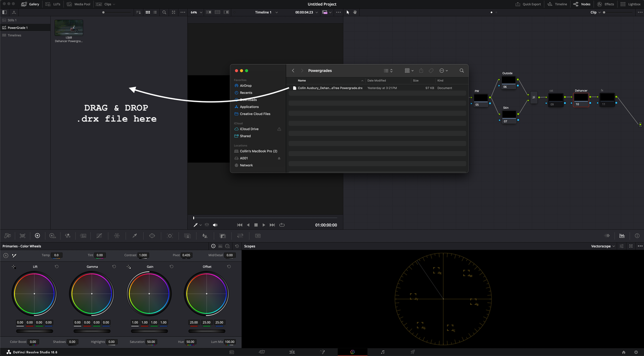Select PowerGrade 1 in the gallery sidebar
This screenshot has width=644, height=356.
(17, 27)
